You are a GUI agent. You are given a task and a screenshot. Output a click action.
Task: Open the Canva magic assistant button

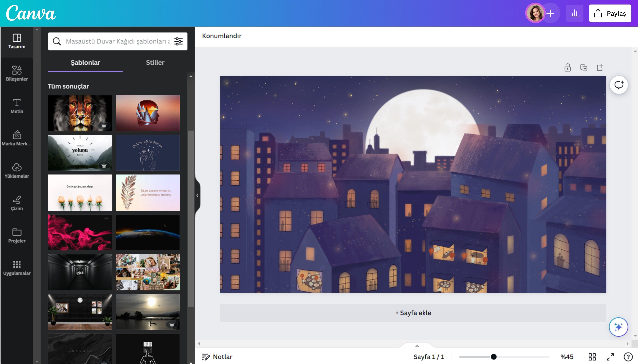618,327
